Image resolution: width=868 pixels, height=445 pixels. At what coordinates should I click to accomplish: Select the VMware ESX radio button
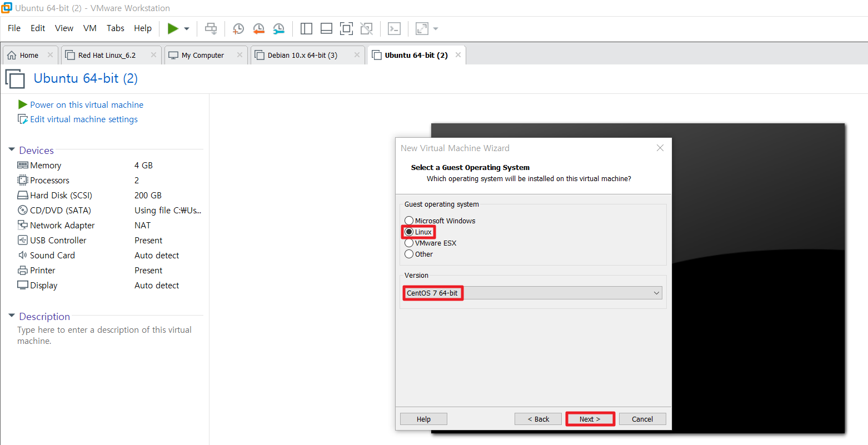click(409, 243)
